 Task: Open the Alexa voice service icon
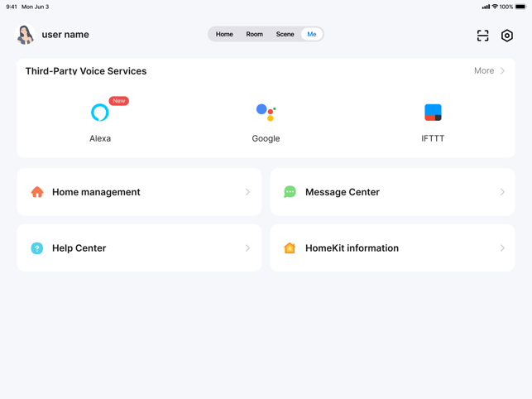(100, 113)
